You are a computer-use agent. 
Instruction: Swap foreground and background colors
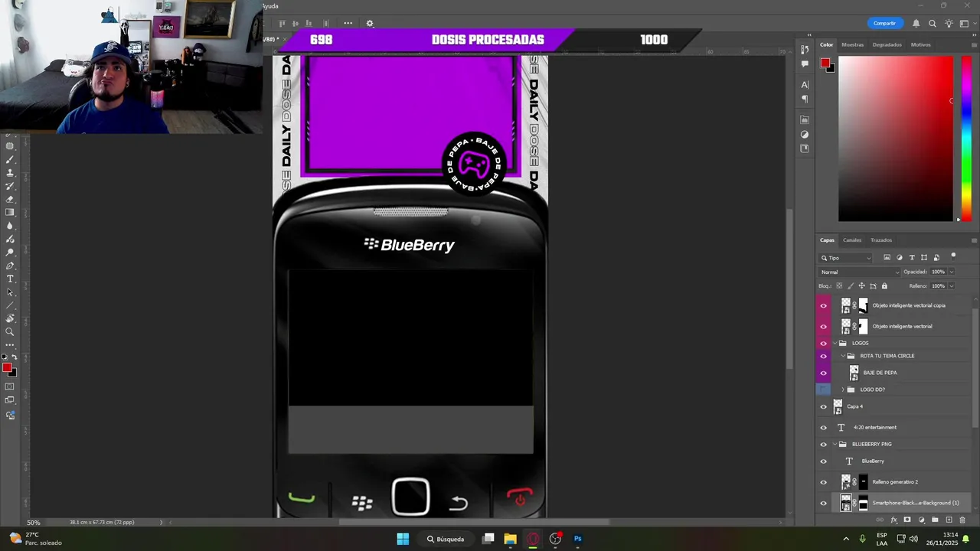(x=14, y=357)
